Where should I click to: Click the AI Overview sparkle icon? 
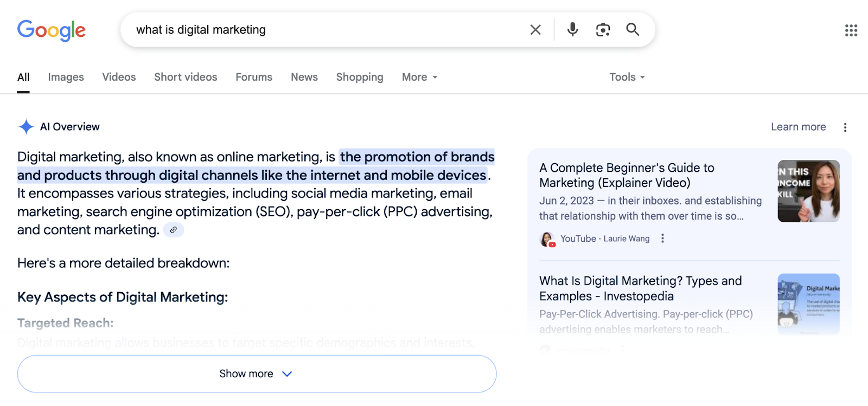25,126
